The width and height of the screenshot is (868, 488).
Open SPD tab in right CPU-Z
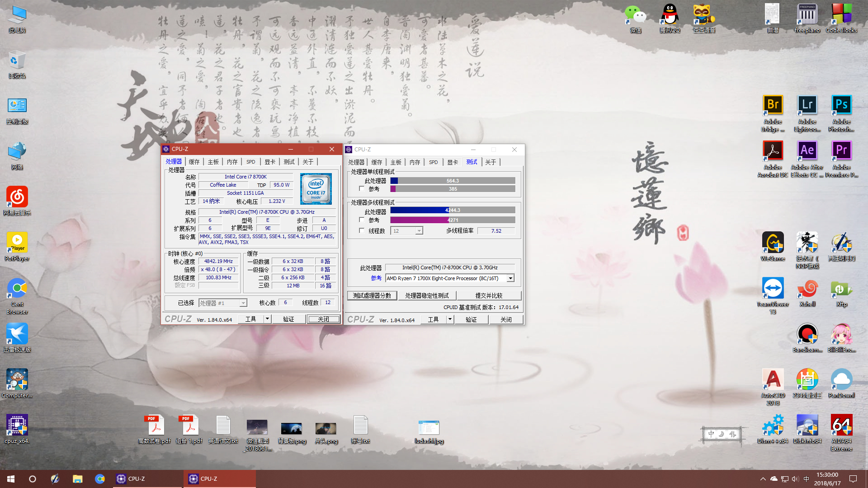tap(433, 162)
